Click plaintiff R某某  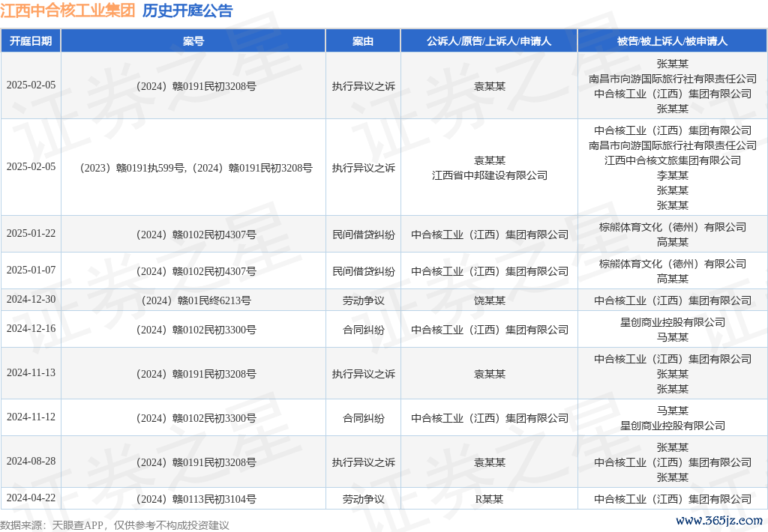click(x=489, y=499)
